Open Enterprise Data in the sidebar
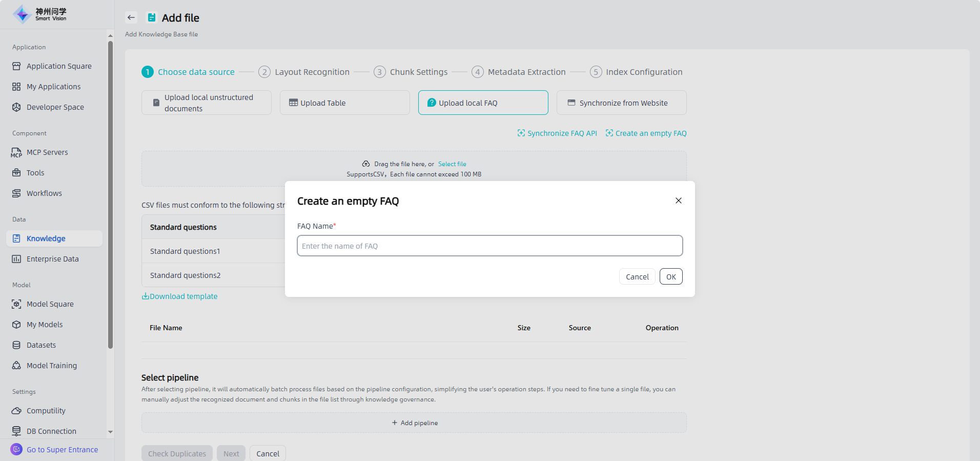This screenshot has width=980, height=461. pos(52,259)
